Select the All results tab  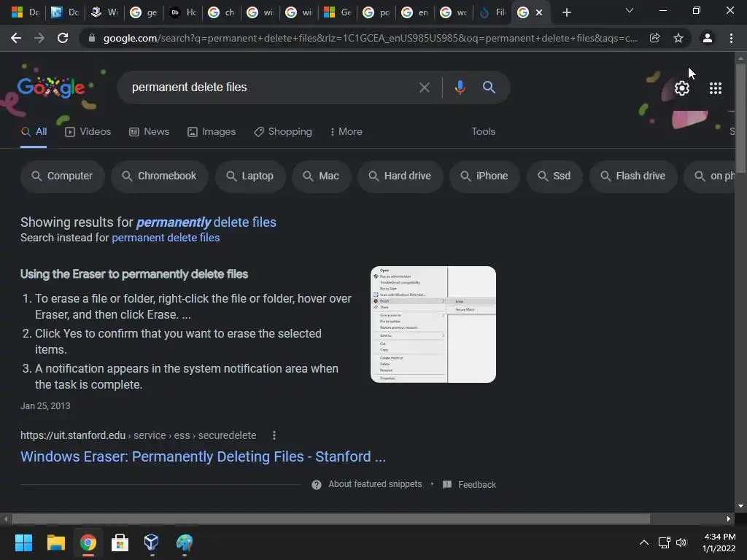[34, 132]
